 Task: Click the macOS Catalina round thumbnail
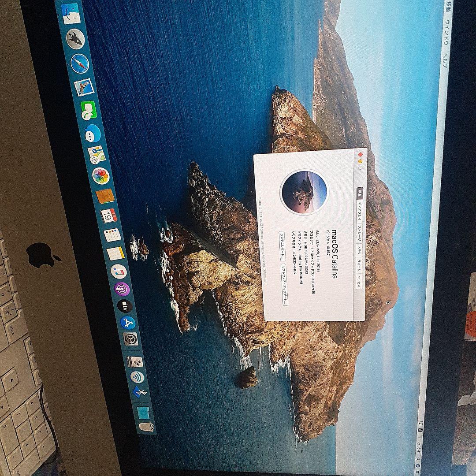click(304, 192)
